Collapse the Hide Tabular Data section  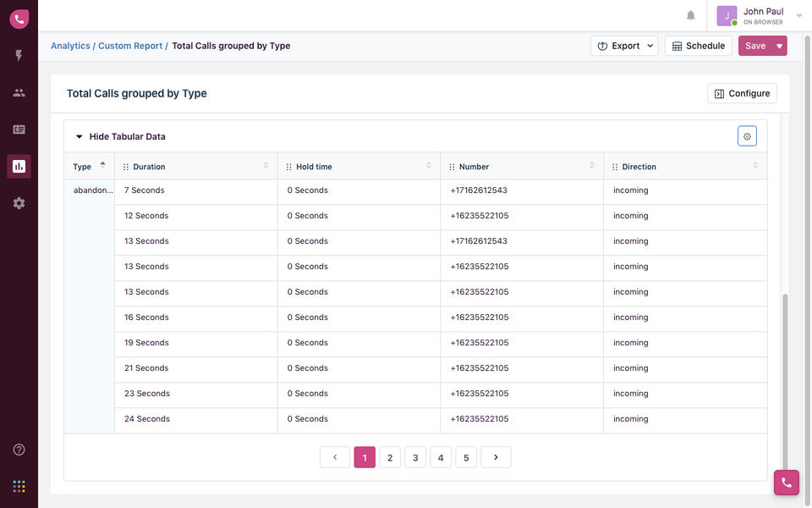click(x=119, y=136)
